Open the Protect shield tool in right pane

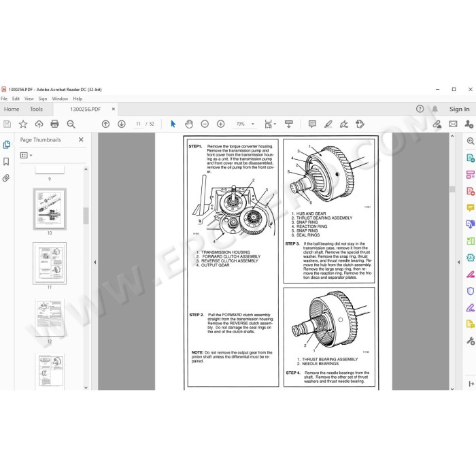coord(471,291)
